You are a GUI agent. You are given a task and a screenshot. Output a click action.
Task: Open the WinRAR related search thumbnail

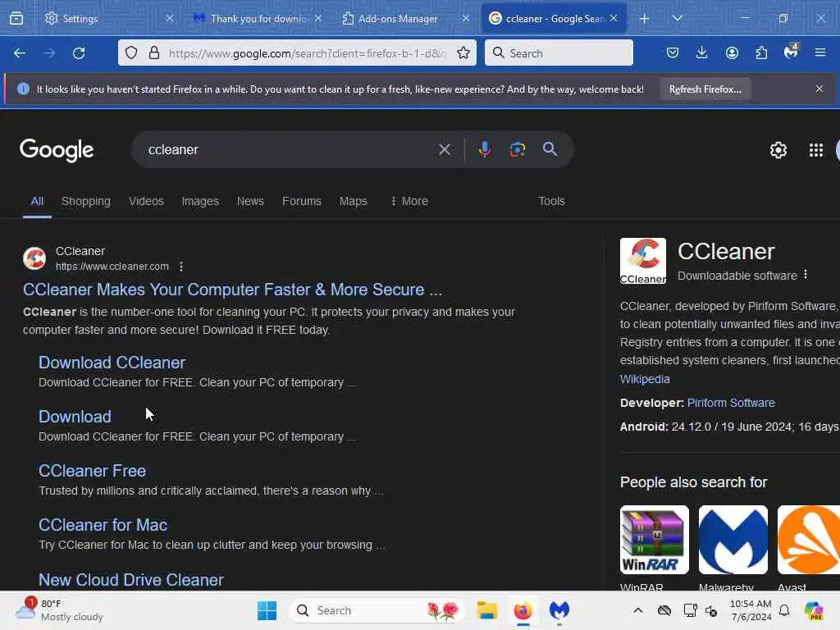[x=654, y=540]
